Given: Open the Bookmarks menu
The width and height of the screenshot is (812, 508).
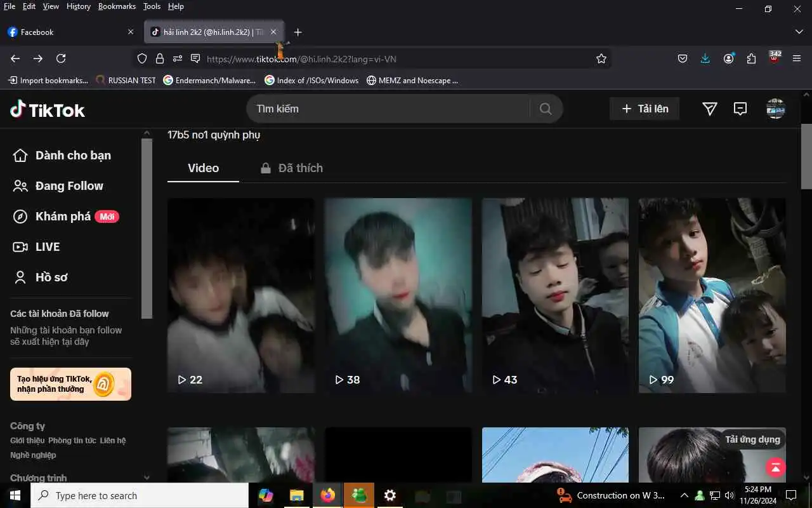Looking at the screenshot, I should click(x=117, y=6).
